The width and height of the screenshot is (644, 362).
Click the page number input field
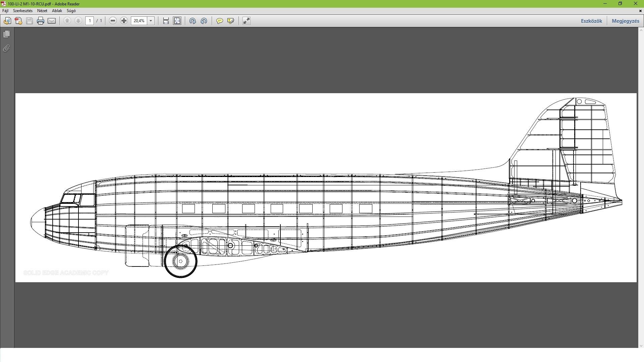tap(90, 21)
